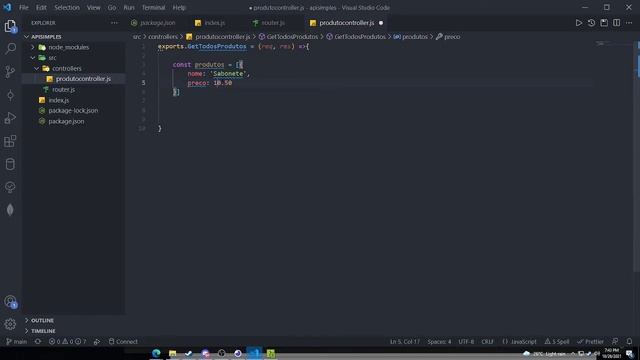Open the database cylinder icon in the activity bar
Viewport: 640px width, 360px height.
coord(10,164)
